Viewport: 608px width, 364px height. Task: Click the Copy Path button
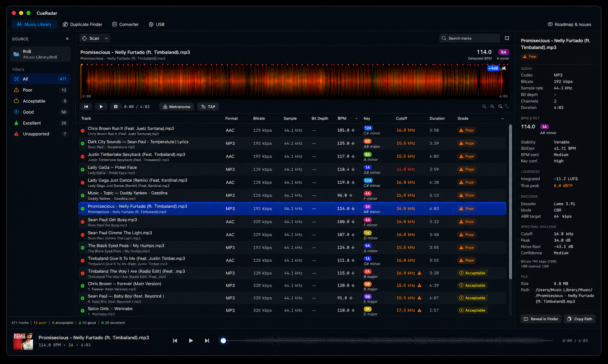point(580,319)
